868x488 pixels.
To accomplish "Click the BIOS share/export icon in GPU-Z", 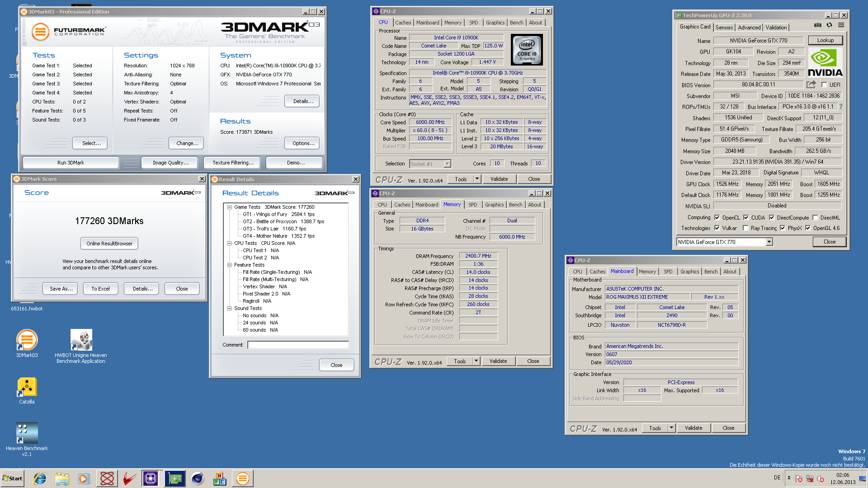I will tap(811, 84).
